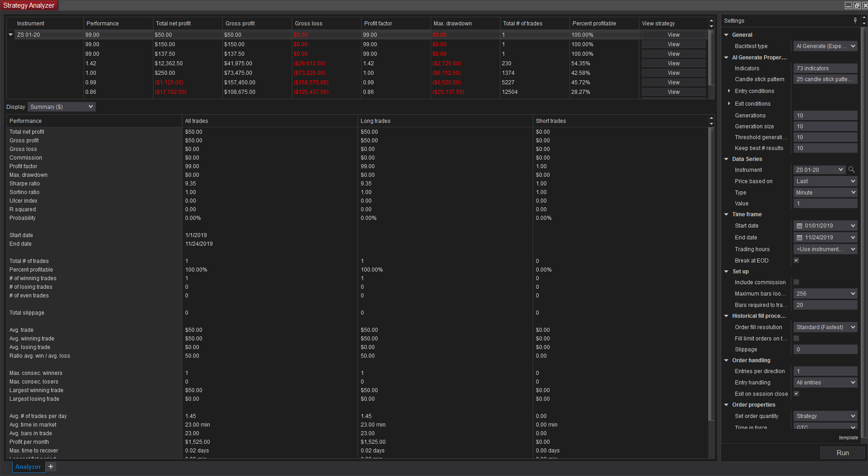The height and width of the screenshot is (476, 868).
Task: Click the calendar icon in the Start date field
Action: pos(799,226)
